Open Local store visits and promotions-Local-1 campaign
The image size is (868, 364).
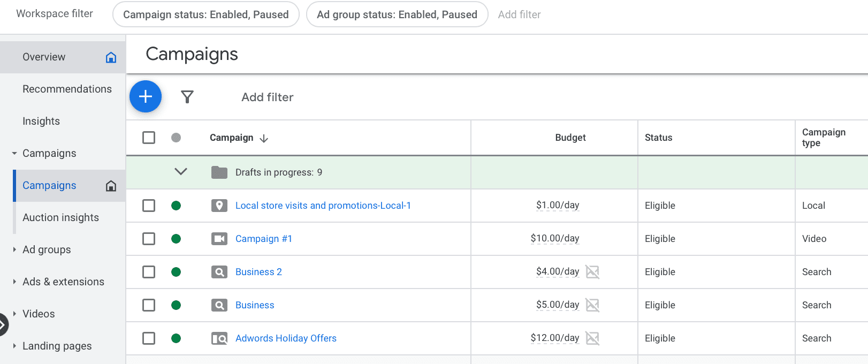[x=323, y=206]
